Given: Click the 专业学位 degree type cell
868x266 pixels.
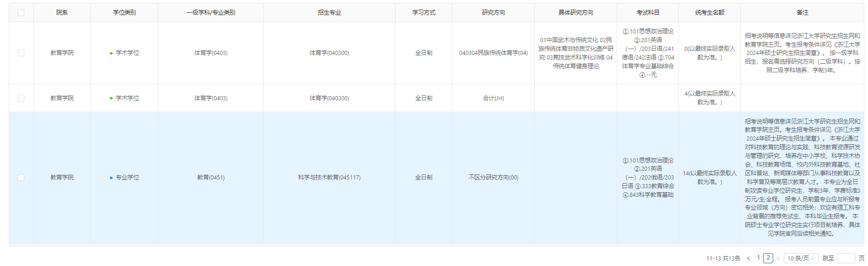Looking at the screenshot, I should 125,178.
